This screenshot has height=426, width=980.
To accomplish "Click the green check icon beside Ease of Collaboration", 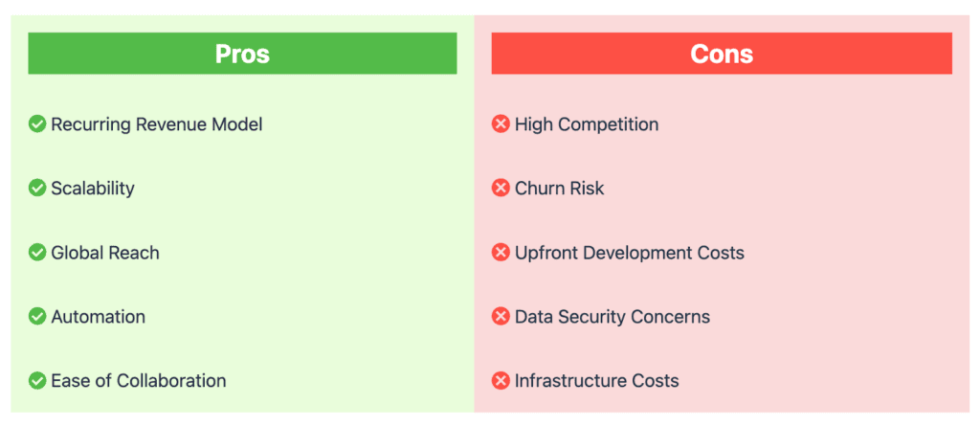I will click(37, 380).
